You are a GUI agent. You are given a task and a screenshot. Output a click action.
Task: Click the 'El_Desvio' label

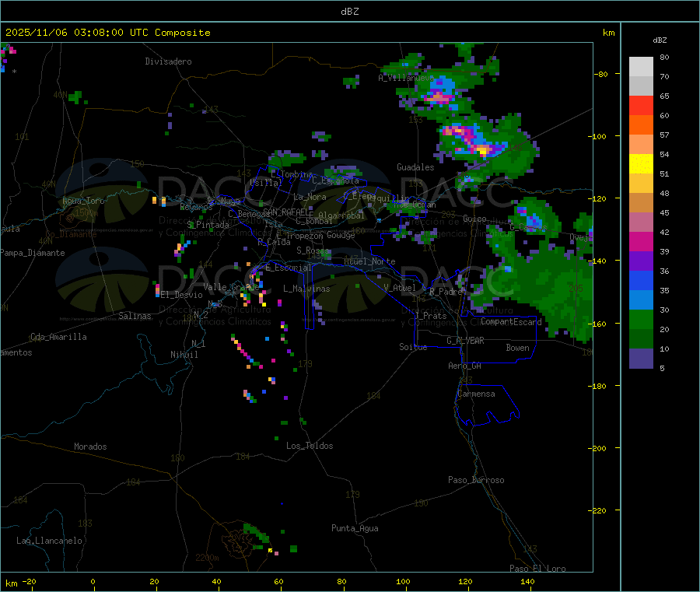(182, 295)
